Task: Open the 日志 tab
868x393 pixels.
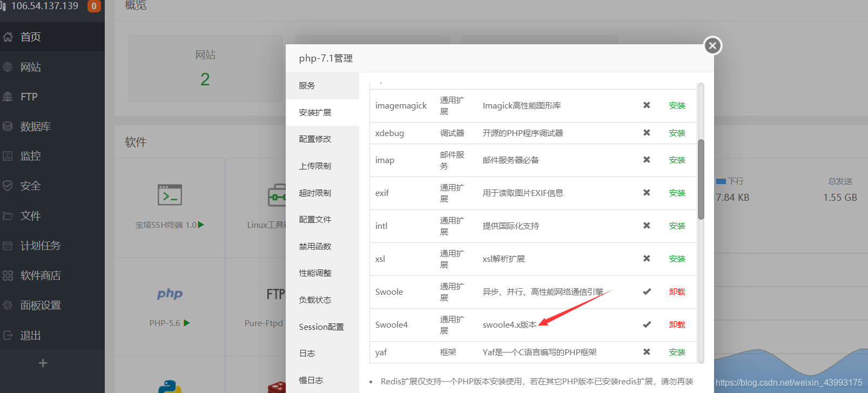Action: [322, 353]
